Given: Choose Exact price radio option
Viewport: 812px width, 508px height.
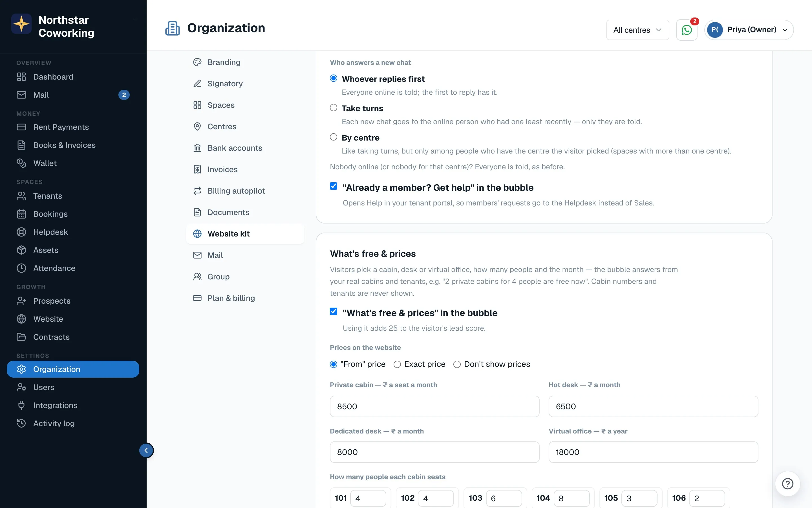Looking at the screenshot, I should point(397,365).
